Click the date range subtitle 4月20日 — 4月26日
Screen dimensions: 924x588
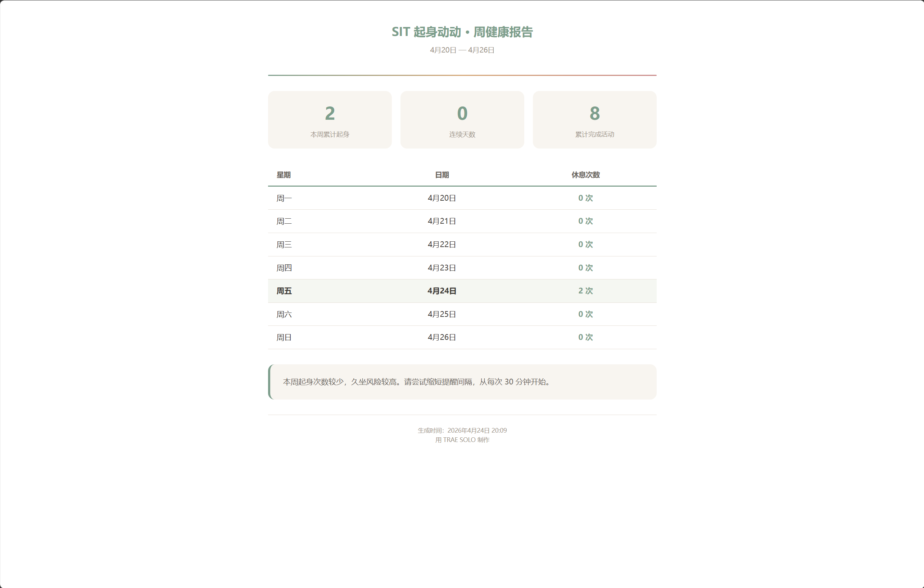462,50
